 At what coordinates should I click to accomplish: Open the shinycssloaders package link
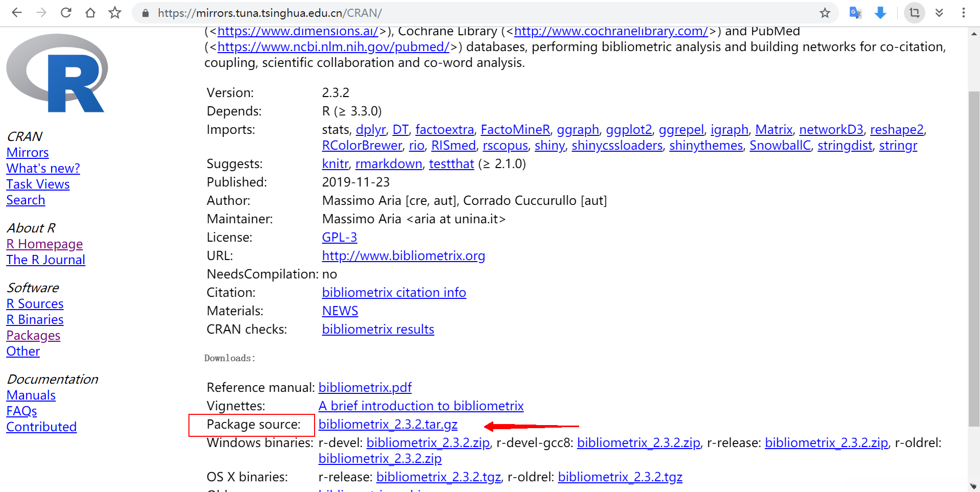click(x=617, y=146)
